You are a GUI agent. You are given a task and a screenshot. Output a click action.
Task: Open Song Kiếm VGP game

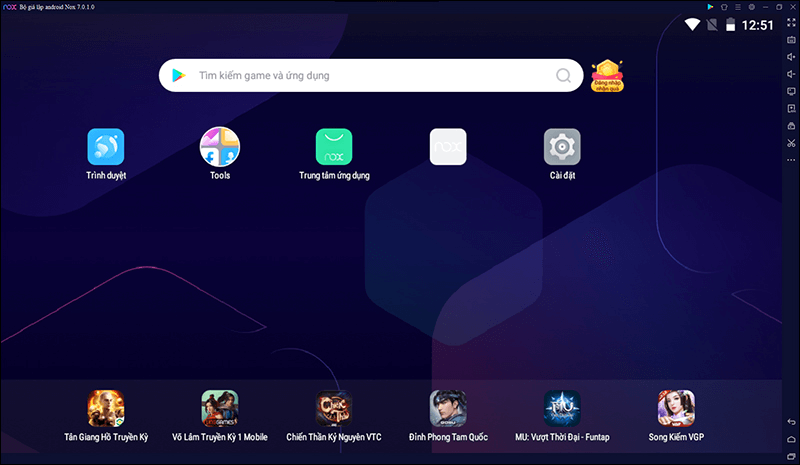point(675,408)
